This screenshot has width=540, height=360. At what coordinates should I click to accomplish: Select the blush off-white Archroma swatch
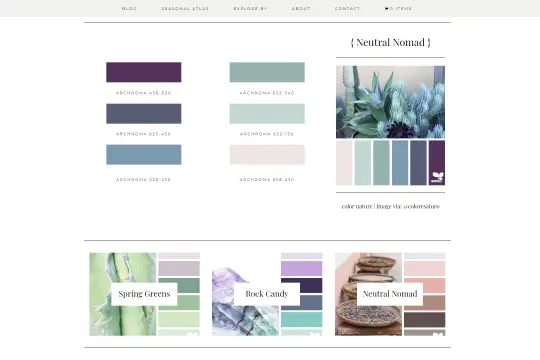point(267,155)
